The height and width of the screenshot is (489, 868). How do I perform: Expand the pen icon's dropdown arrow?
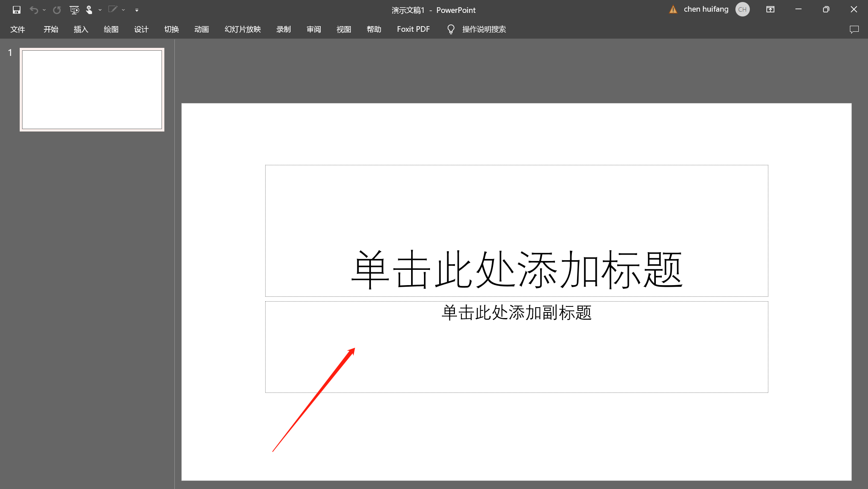123,10
